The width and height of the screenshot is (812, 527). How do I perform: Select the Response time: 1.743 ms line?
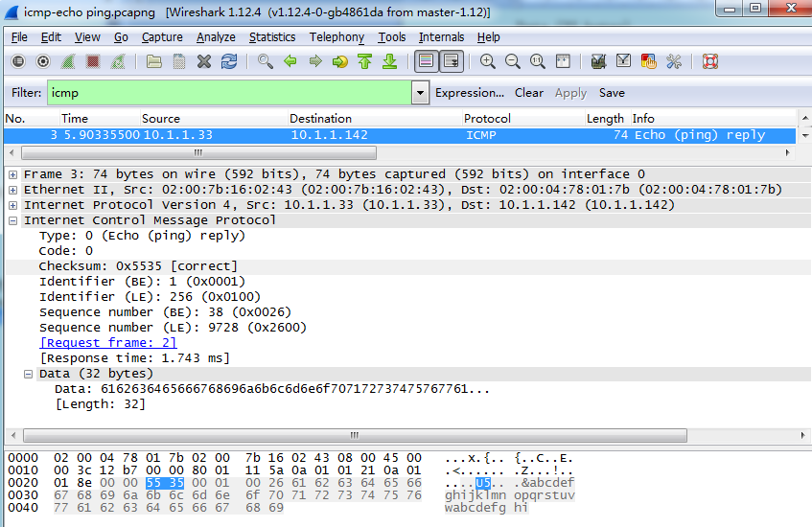point(134,358)
